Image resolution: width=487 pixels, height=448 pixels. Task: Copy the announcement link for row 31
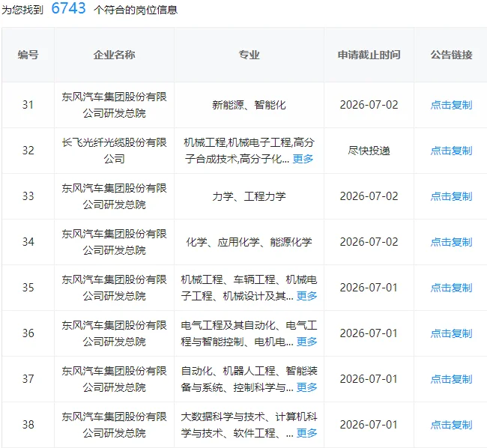tap(451, 105)
